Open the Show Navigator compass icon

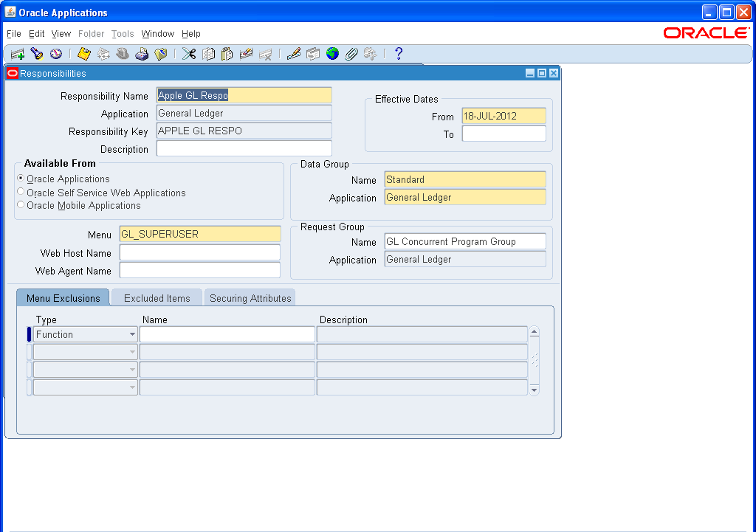coord(56,53)
